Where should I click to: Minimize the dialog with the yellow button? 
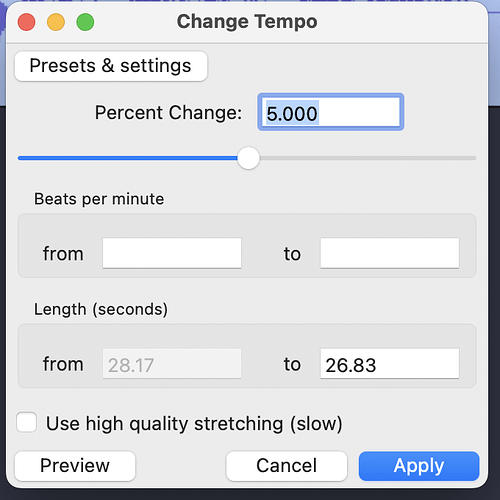(x=56, y=22)
